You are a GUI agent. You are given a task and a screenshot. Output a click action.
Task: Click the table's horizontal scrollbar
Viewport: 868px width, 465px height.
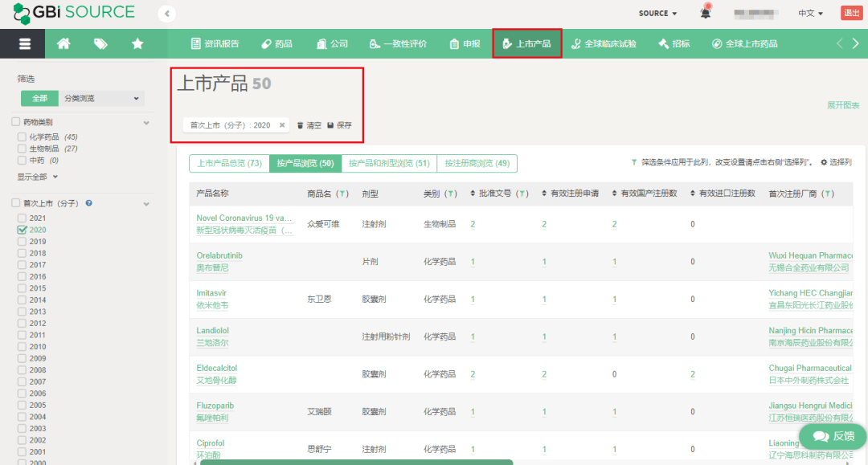click(357, 463)
